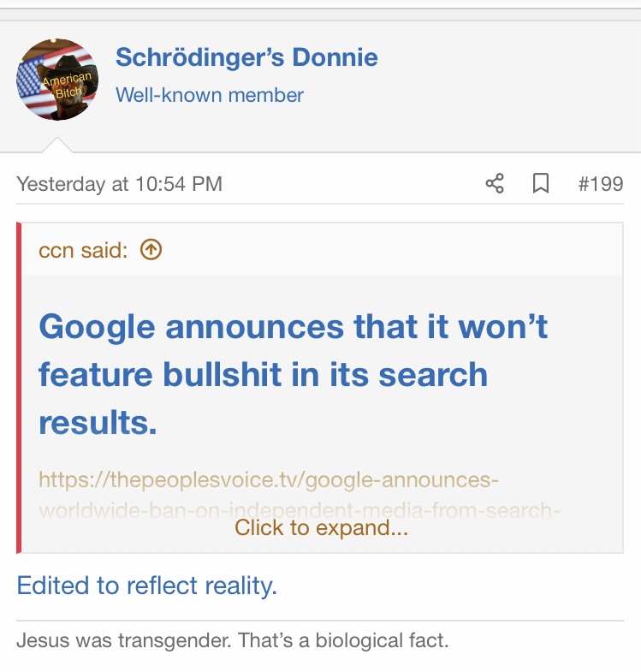641x672 pixels.
Task: Click the "feature bullshit in its search" headline line
Action: click(263, 375)
